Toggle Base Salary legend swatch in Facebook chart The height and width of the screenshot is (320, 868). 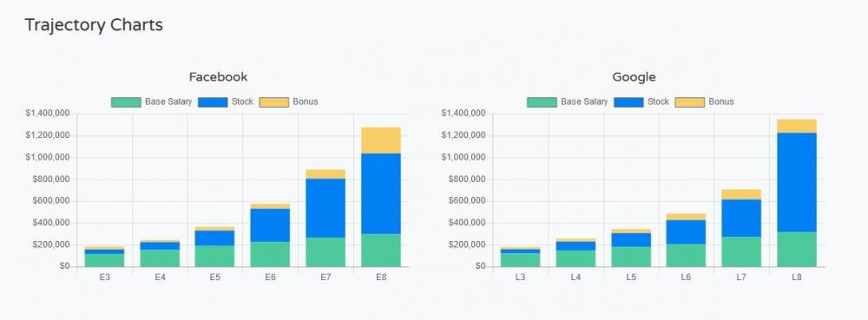pos(126,102)
